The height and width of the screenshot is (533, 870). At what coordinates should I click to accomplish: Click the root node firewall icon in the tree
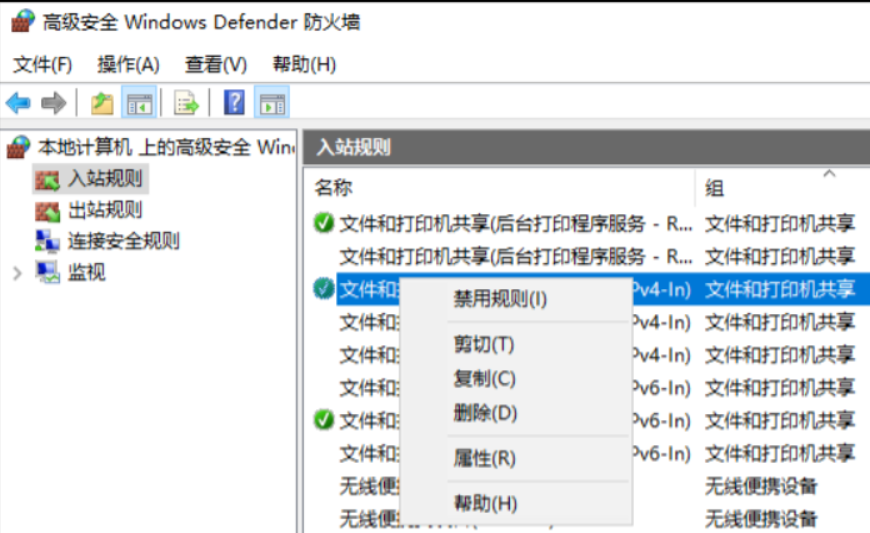(18, 148)
